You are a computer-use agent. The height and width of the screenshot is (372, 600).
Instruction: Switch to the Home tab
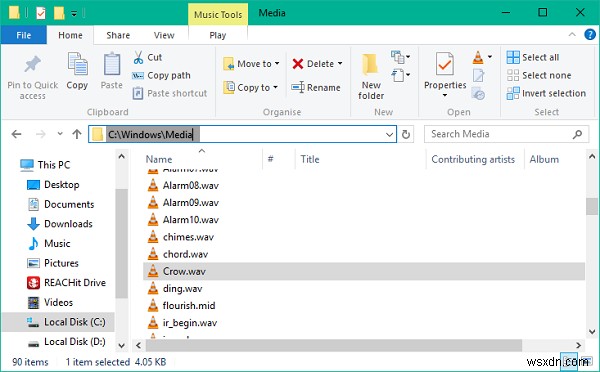point(70,35)
